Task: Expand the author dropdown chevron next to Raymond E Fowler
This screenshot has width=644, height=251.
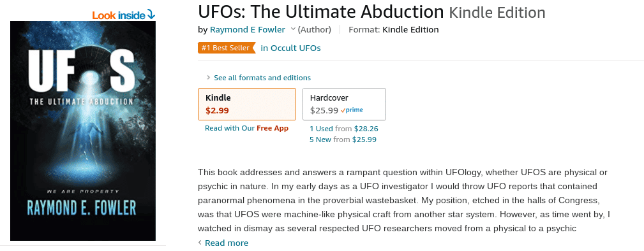Action: click(293, 29)
